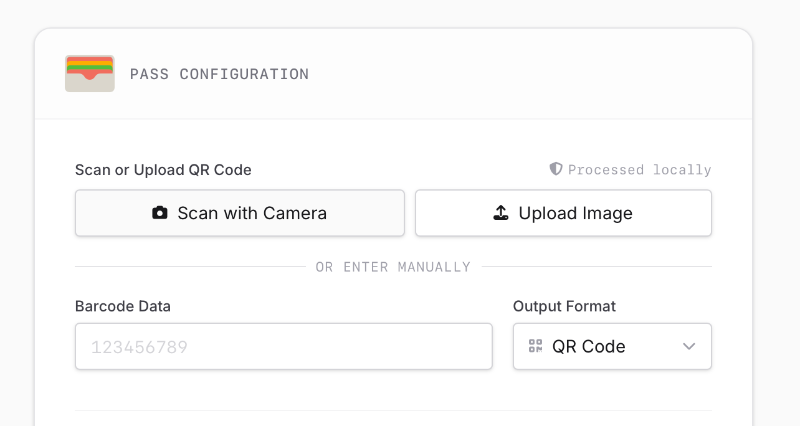The height and width of the screenshot is (426, 800).
Task: Click the upload arrow icon
Action: (x=502, y=213)
